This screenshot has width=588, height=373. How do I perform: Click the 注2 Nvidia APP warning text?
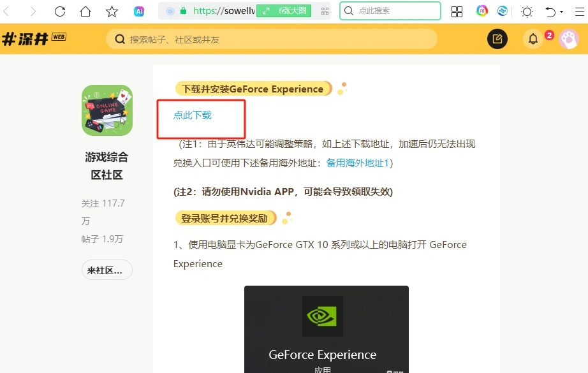[283, 191]
